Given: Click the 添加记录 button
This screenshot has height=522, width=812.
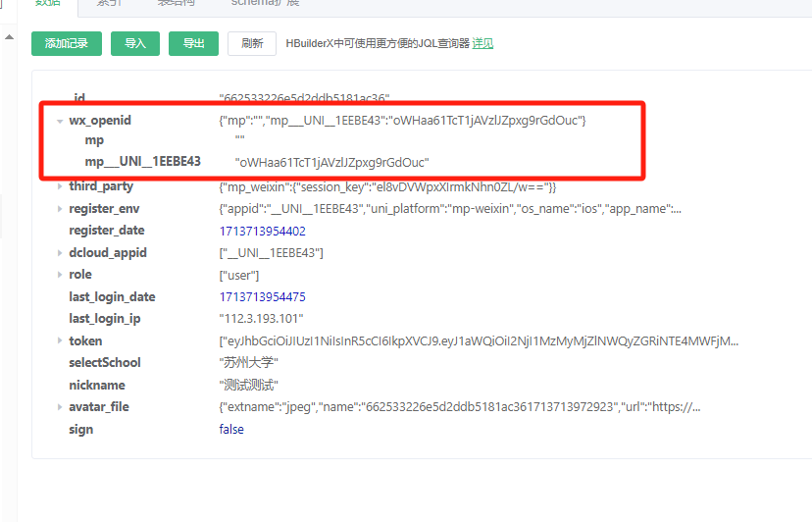Looking at the screenshot, I should click(x=67, y=43).
